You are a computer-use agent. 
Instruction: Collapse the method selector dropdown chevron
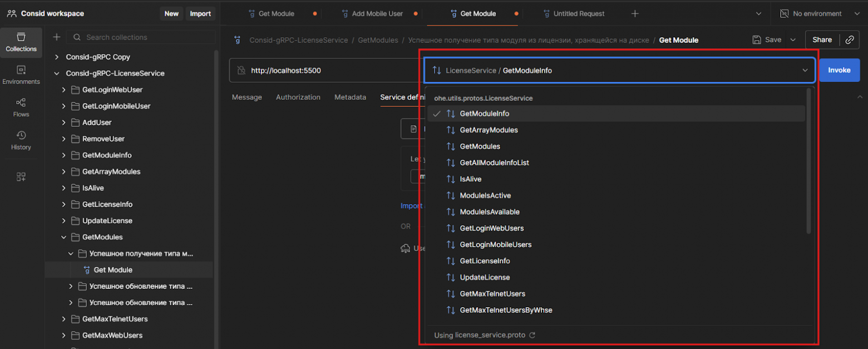click(805, 71)
